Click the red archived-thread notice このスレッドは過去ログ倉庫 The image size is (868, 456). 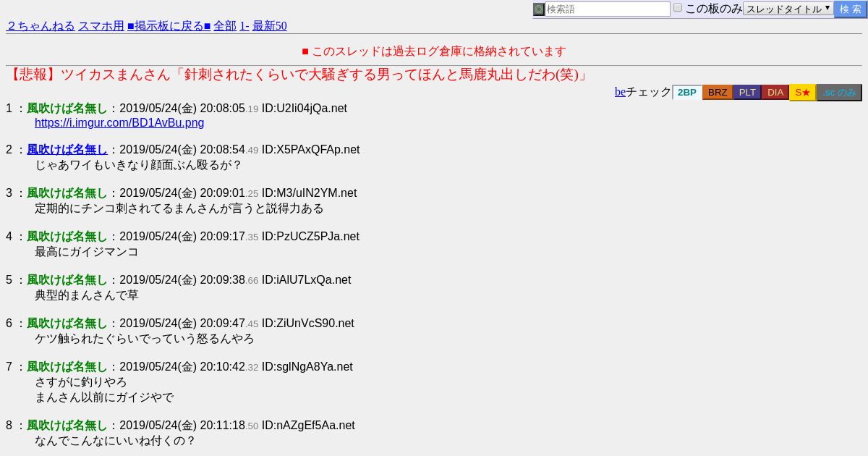434,51
